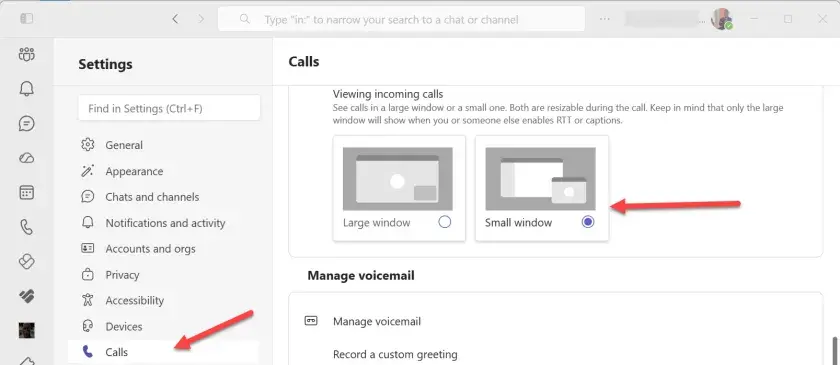Select the Calls settings category
The width and height of the screenshot is (840, 365).
pyautogui.click(x=164, y=352)
